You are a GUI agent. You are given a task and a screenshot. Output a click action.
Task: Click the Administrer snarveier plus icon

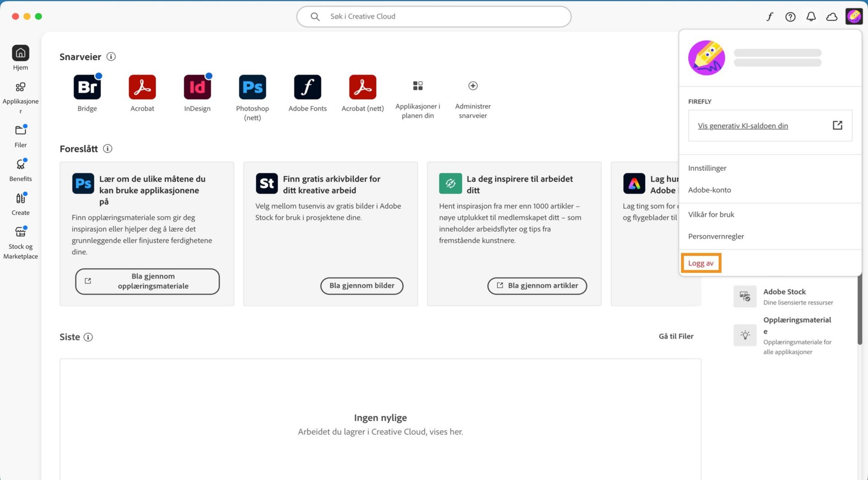coord(472,86)
